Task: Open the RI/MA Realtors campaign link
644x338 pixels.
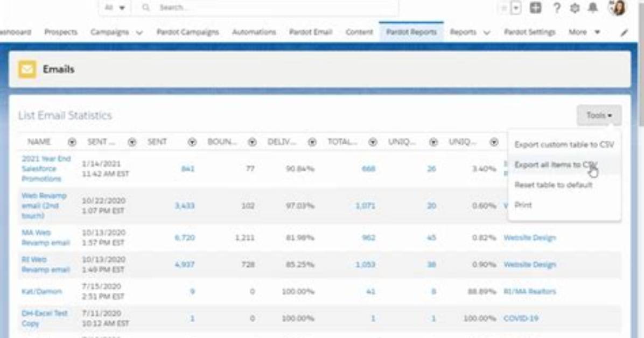Action: pyautogui.click(x=529, y=292)
